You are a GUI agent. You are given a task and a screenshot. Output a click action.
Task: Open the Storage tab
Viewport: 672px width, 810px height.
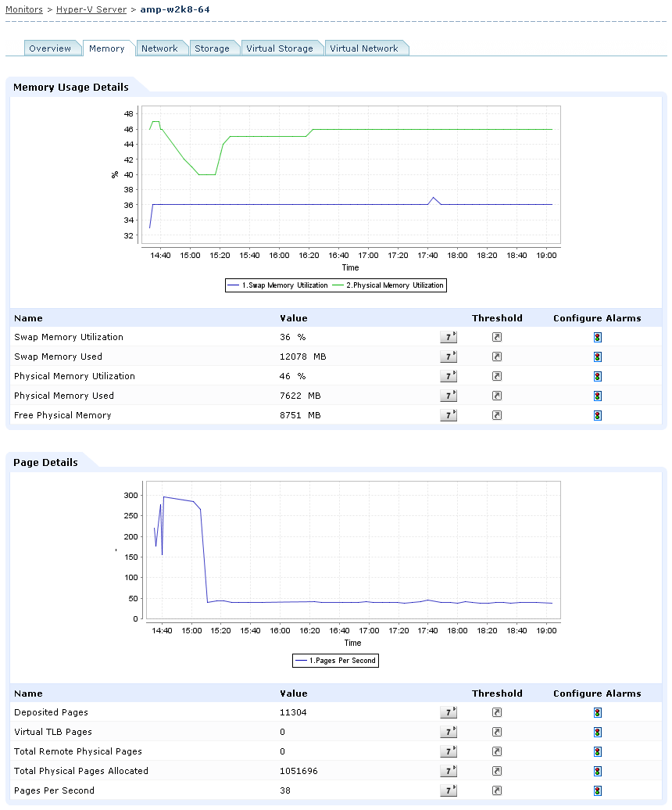[x=212, y=48]
